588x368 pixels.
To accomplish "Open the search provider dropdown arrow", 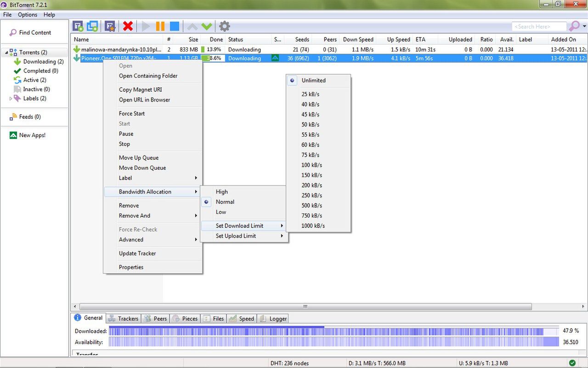I will click(x=584, y=26).
